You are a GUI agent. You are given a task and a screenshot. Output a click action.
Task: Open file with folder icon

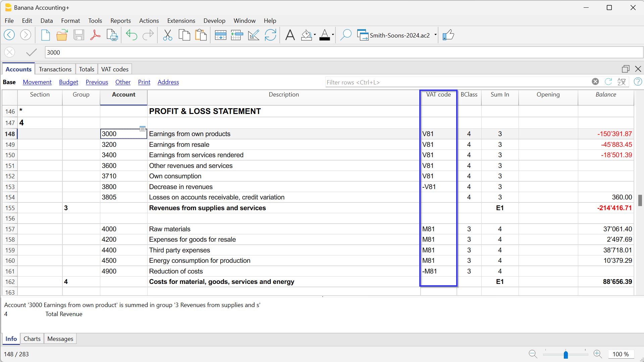pos(62,35)
